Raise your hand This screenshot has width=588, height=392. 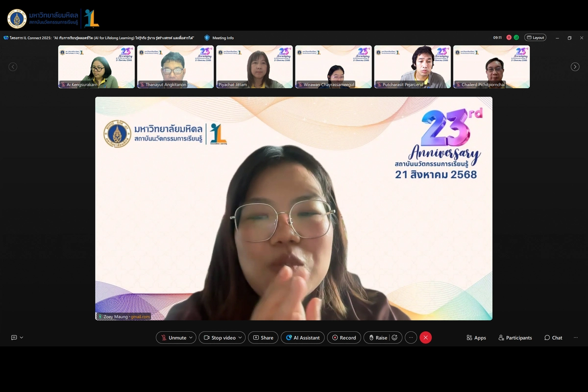[377, 338]
